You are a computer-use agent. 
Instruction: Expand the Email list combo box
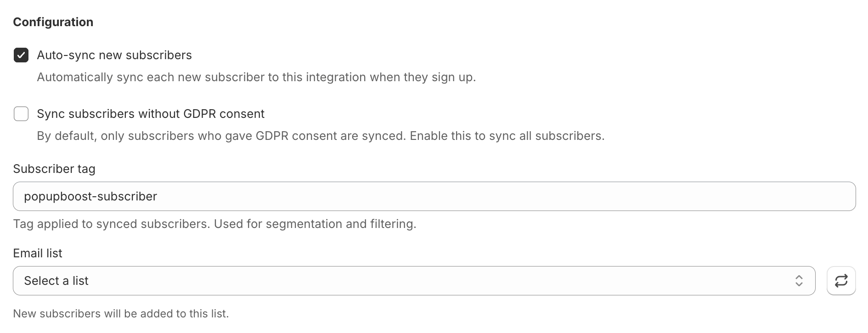click(414, 281)
